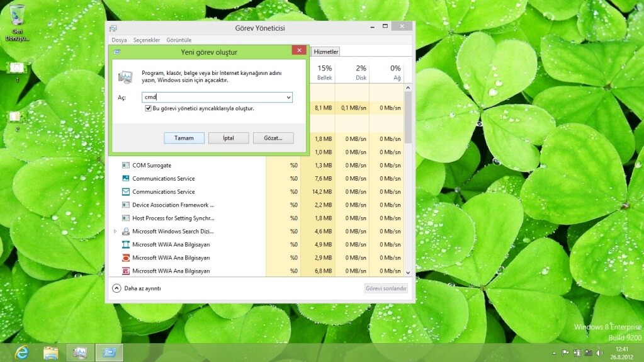Open Internet Explorer from the taskbar
644x362 pixels.
(21, 353)
